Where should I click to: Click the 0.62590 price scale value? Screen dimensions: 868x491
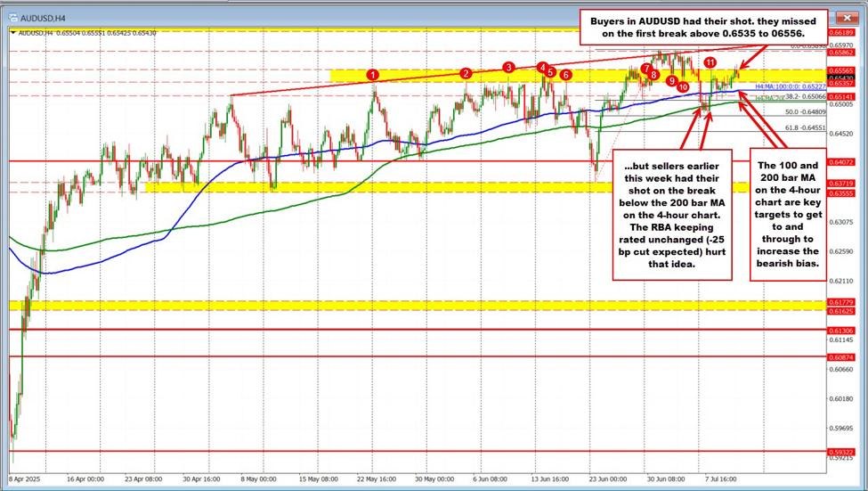[x=840, y=251]
